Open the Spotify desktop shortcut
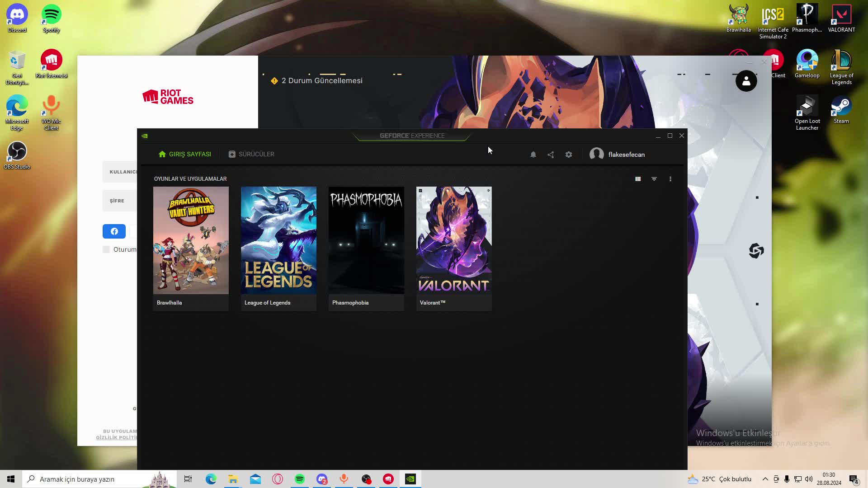 pos(51,19)
